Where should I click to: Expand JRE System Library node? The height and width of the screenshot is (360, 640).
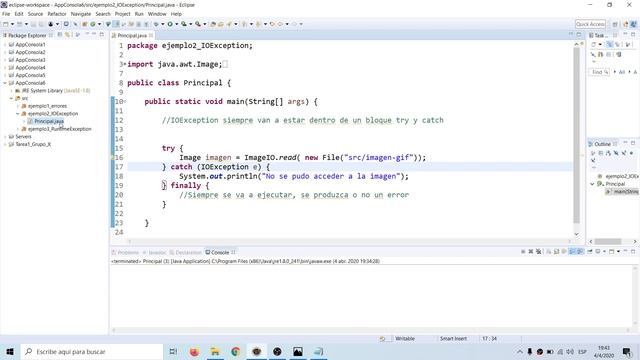pyautogui.click(x=11, y=91)
